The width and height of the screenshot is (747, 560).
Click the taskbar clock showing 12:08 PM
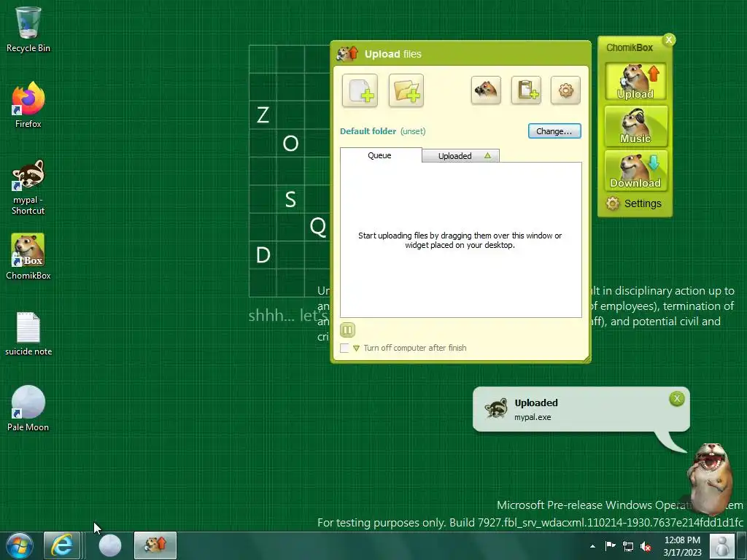(682, 545)
